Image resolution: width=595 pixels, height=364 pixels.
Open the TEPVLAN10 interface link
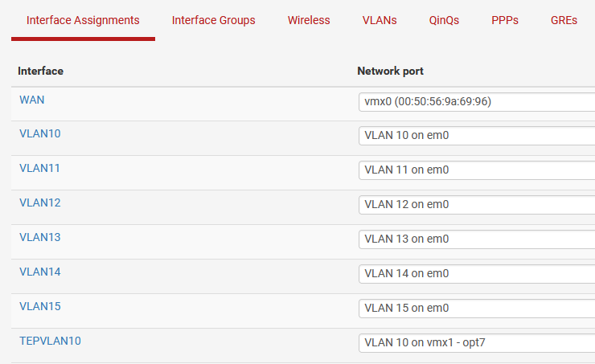[x=50, y=341]
